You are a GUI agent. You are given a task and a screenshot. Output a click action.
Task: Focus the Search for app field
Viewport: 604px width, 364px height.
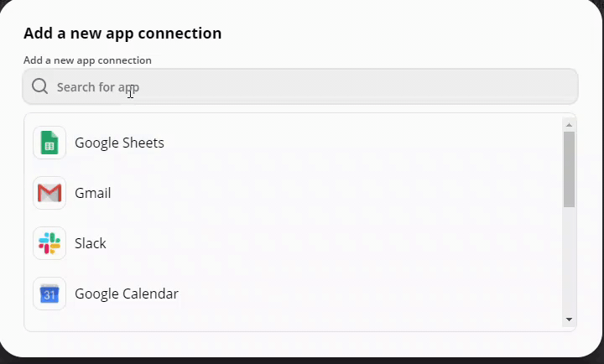point(300,86)
